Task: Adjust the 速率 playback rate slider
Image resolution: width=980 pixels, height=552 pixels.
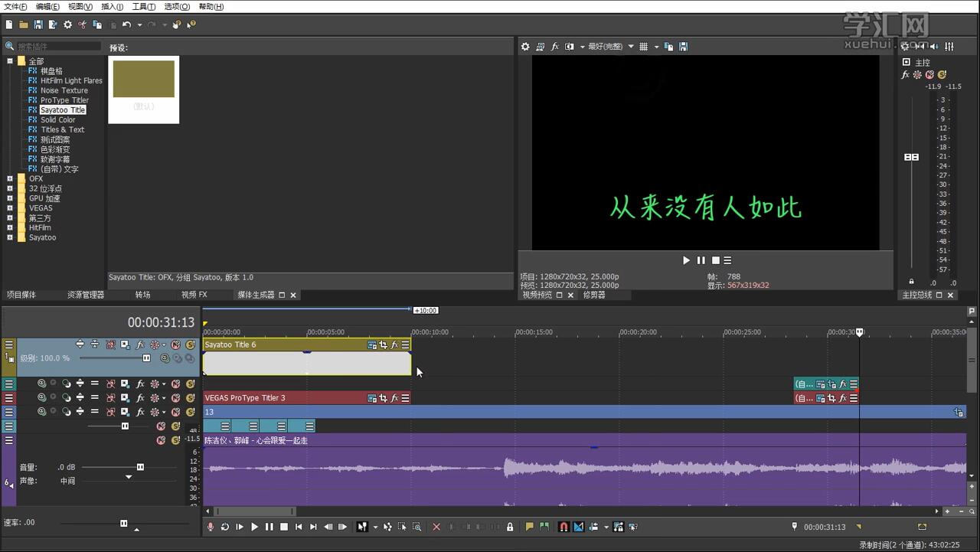Action: click(123, 524)
